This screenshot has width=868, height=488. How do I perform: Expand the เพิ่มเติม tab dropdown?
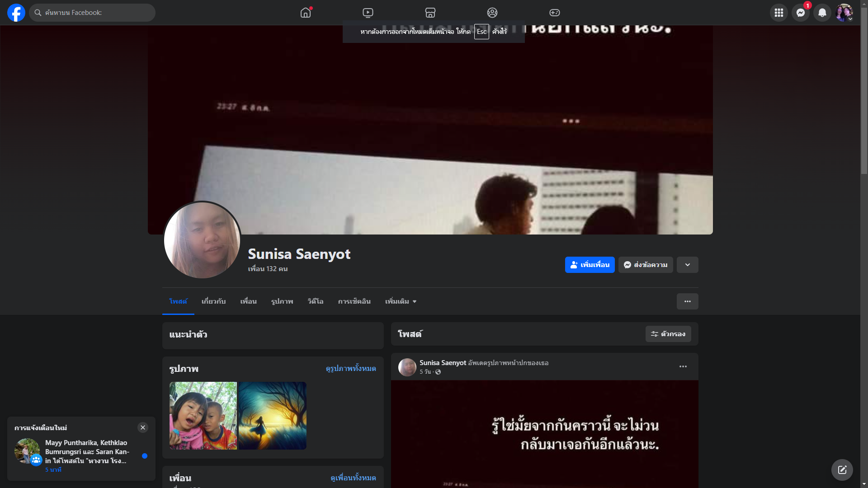401,301
